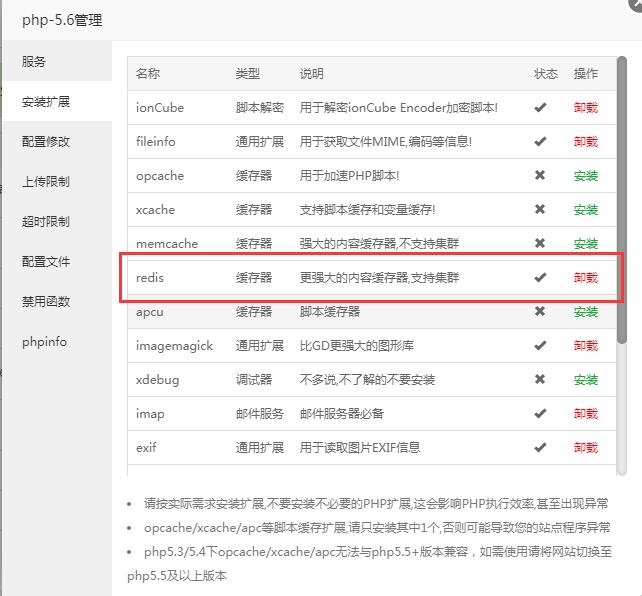Open the 配置文件 tab
642x596 pixels.
click(57, 261)
